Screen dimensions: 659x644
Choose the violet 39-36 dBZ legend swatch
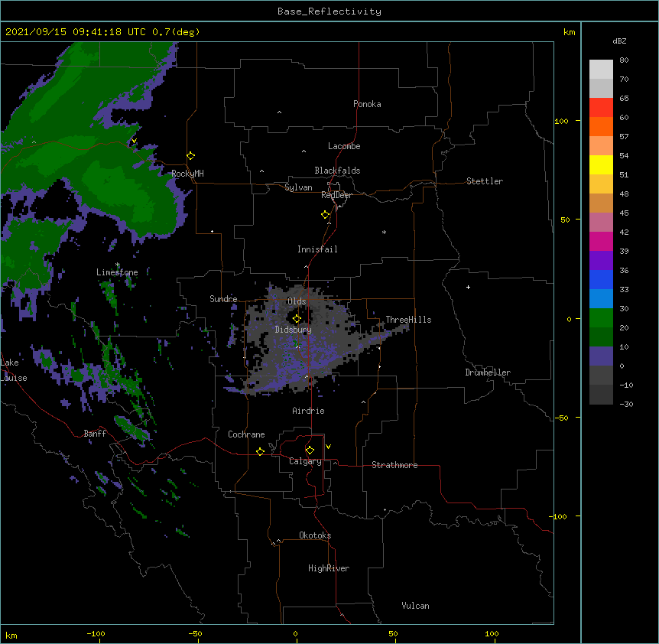pos(601,261)
